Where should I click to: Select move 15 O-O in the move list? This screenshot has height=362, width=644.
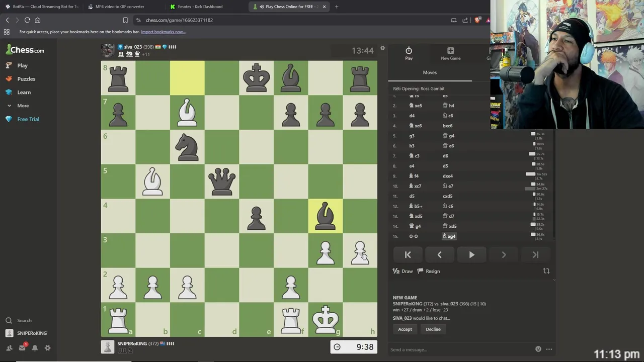click(x=413, y=236)
